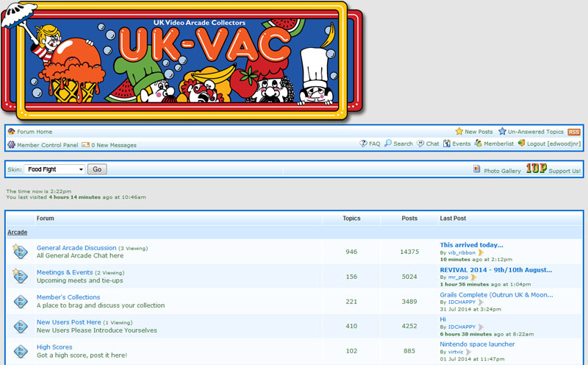Click the envelope icon beside New Messages
This screenshot has width=588, height=365.
[85, 144]
